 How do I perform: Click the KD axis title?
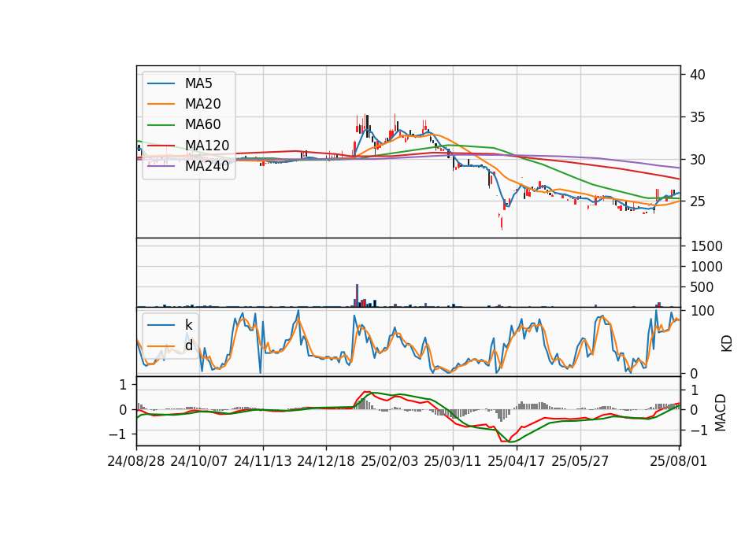tap(726, 344)
